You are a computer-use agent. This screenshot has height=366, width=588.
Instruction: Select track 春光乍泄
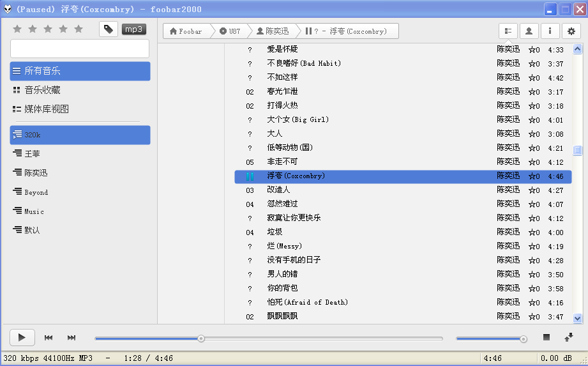pos(403,91)
